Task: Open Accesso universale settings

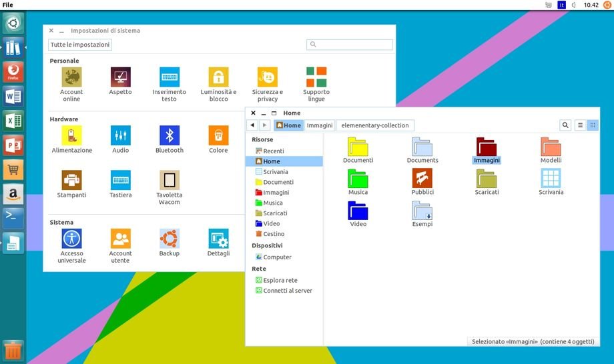Action: pyautogui.click(x=71, y=239)
